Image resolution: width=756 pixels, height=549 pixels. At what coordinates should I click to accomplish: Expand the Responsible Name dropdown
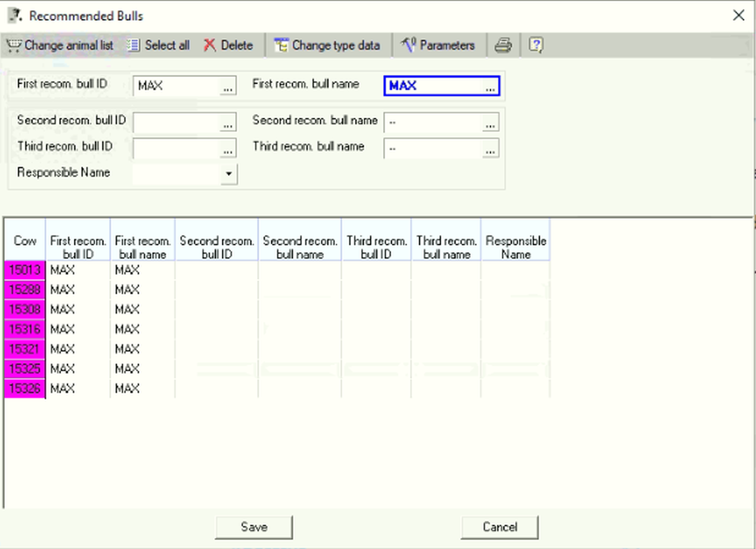coord(229,174)
